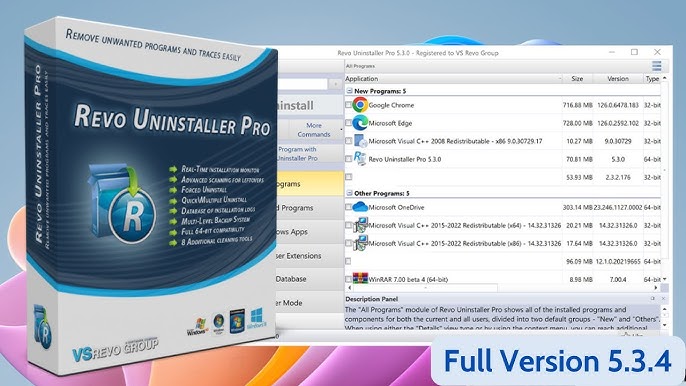Click the Description Panel title text
Image resolution: width=686 pixels, height=386 pixels.
coord(371,299)
